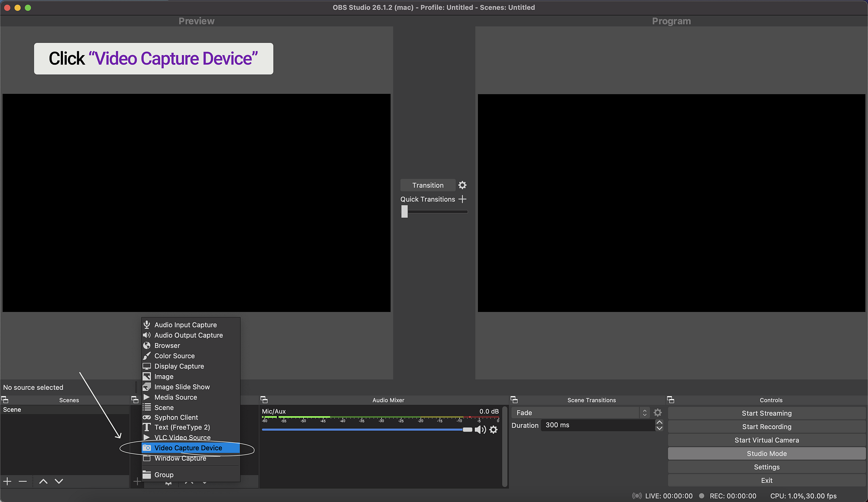Add a Browser source
Viewport: 868px width, 502px height.
pos(191,346)
